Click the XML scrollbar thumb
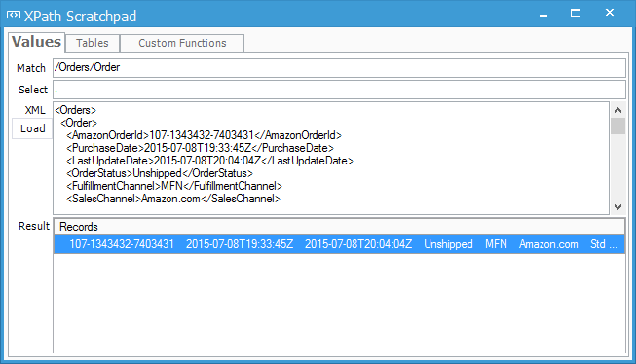Viewport: 636px width, 364px height. tap(617, 127)
